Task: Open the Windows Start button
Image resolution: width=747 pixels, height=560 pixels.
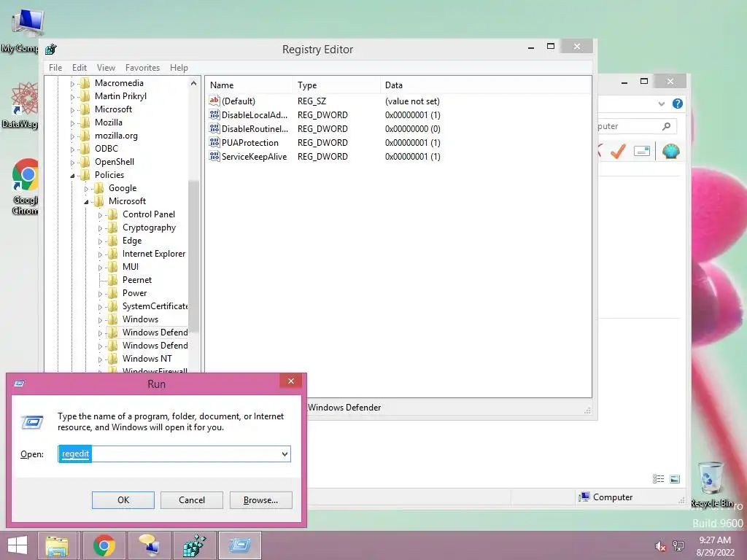Action: (x=18, y=545)
